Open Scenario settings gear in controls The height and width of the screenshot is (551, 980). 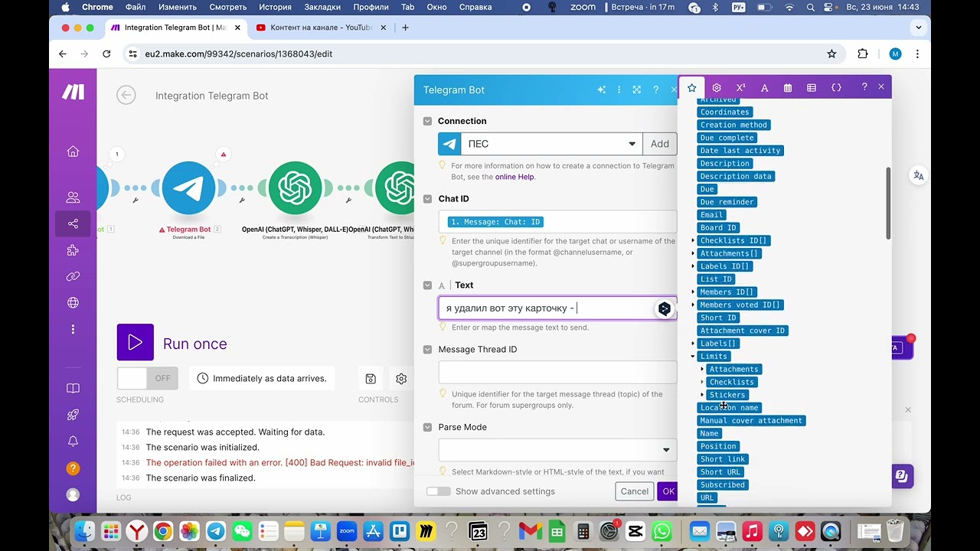click(401, 378)
